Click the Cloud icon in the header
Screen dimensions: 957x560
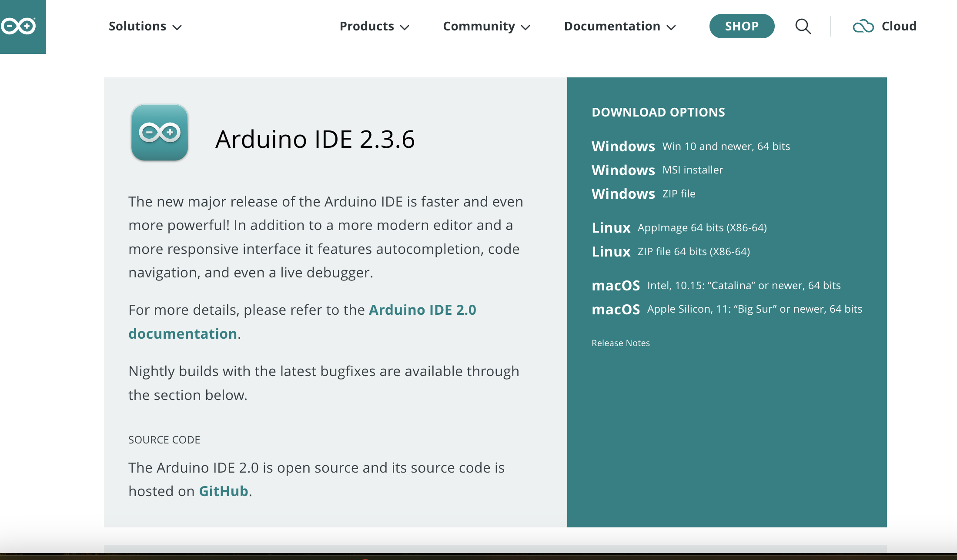point(863,27)
